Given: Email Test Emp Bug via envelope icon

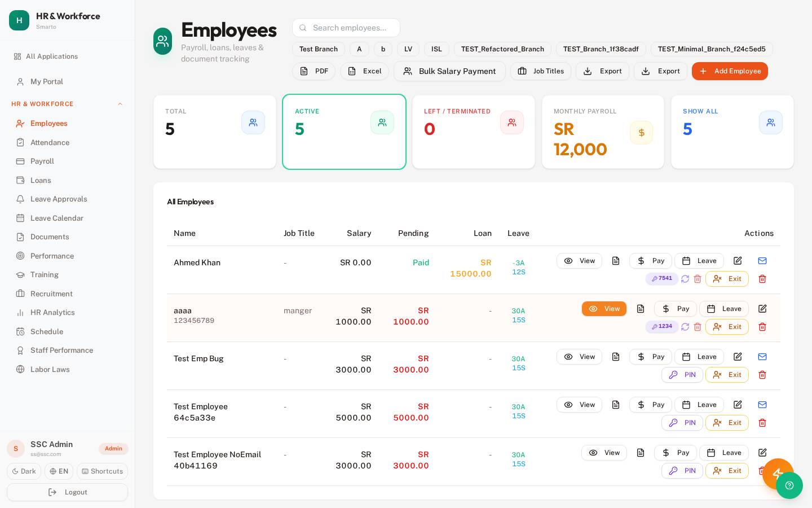Looking at the screenshot, I should [x=762, y=357].
